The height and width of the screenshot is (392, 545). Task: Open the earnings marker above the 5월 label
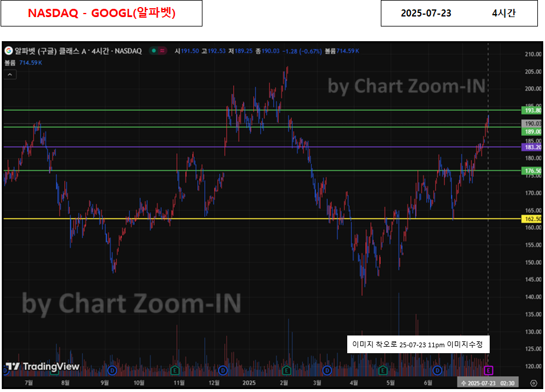[383, 370]
